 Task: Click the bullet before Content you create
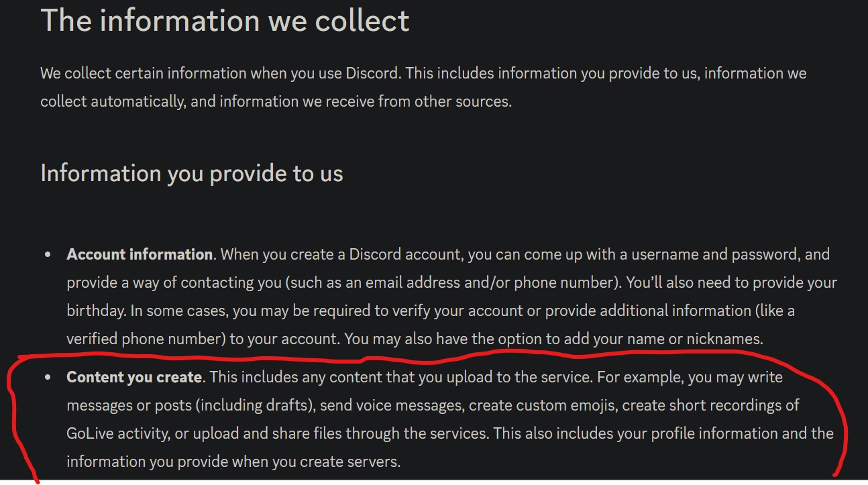pos(48,378)
